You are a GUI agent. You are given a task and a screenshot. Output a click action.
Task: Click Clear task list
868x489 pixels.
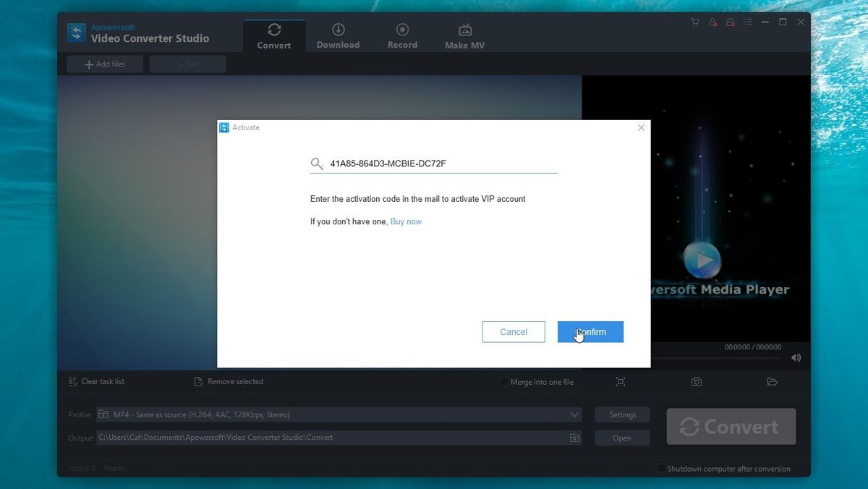(x=97, y=381)
